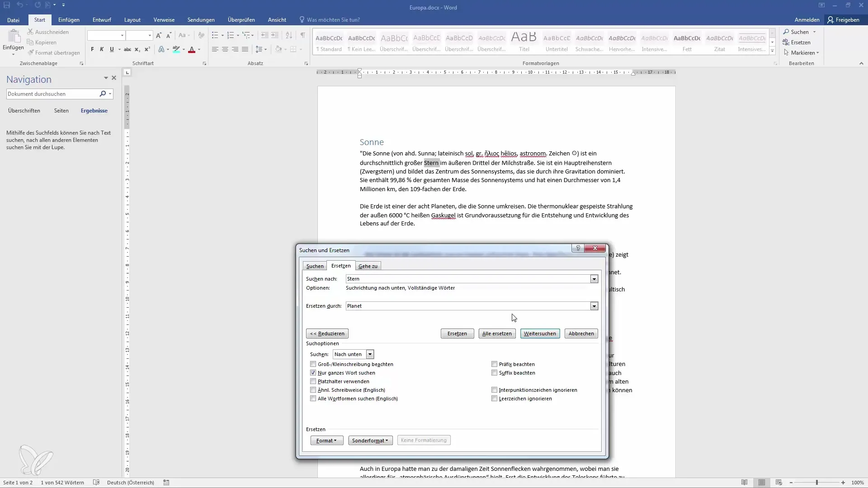The width and height of the screenshot is (868, 488).
Task: Enable Nur ganzes Wort suchen checkbox
Action: pos(313,372)
